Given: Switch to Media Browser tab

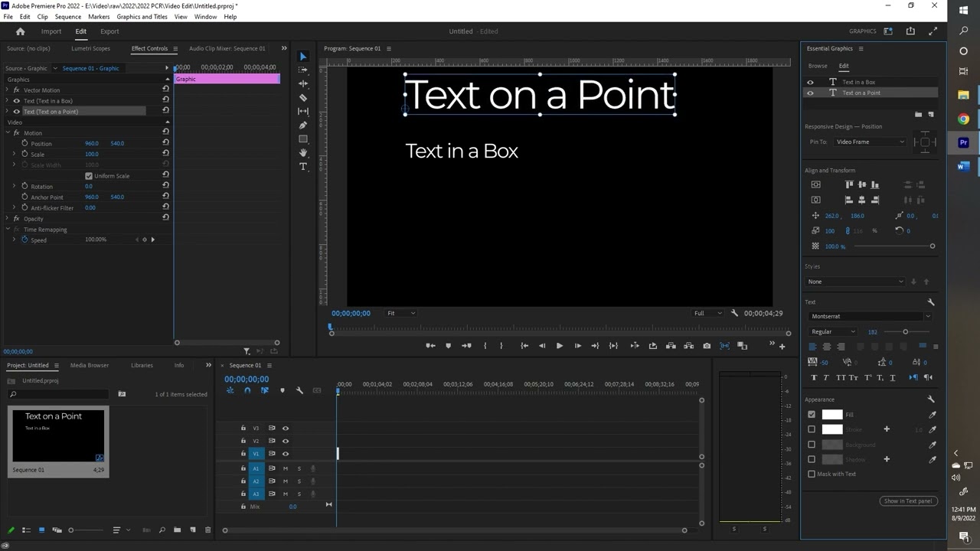Looking at the screenshot, I should (90, 365).
